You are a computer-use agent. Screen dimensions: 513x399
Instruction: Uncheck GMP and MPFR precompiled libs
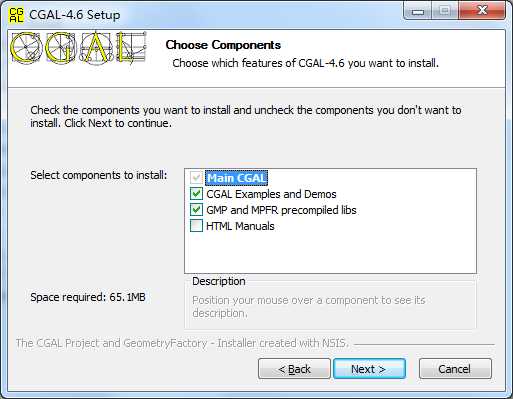click(x=196, y=210)
